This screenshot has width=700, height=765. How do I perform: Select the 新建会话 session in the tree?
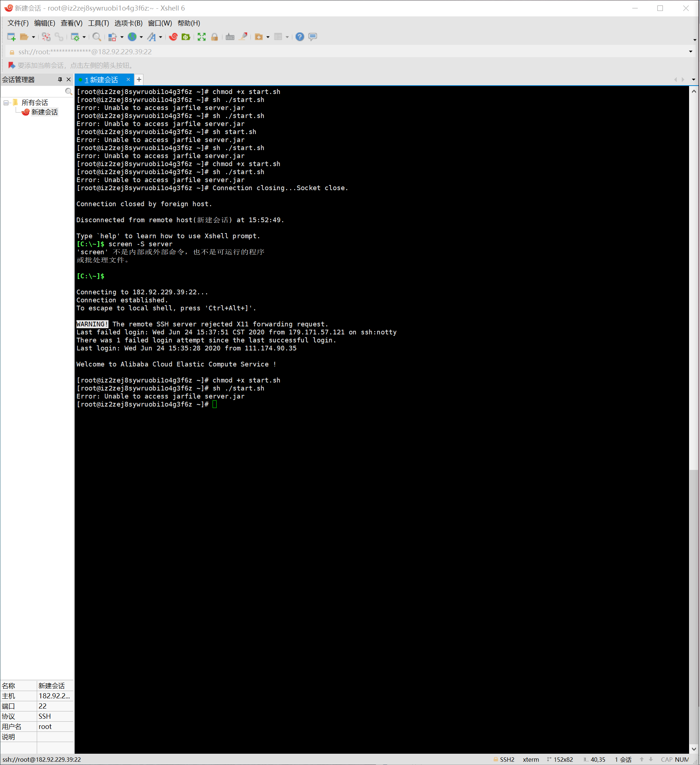click(x=44, y=112)
